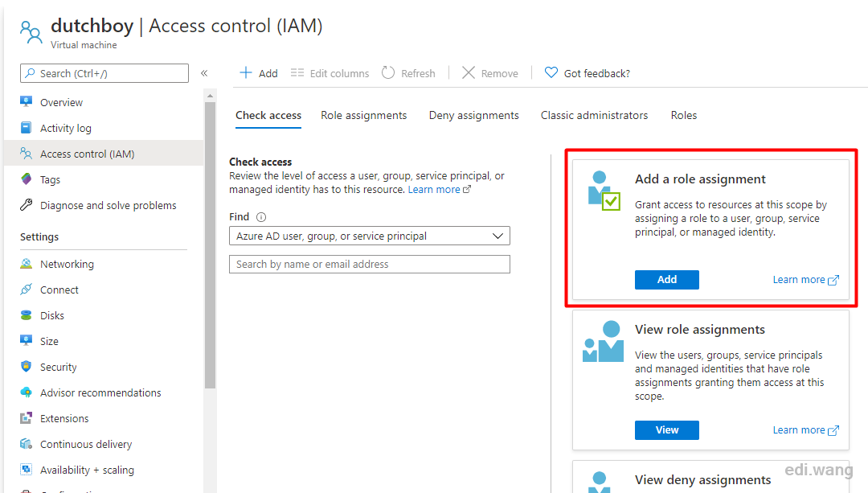Click the Advisor recommendations cloud icon
Viewport: 868px width, 493px height.
click(x=26, y=392)
